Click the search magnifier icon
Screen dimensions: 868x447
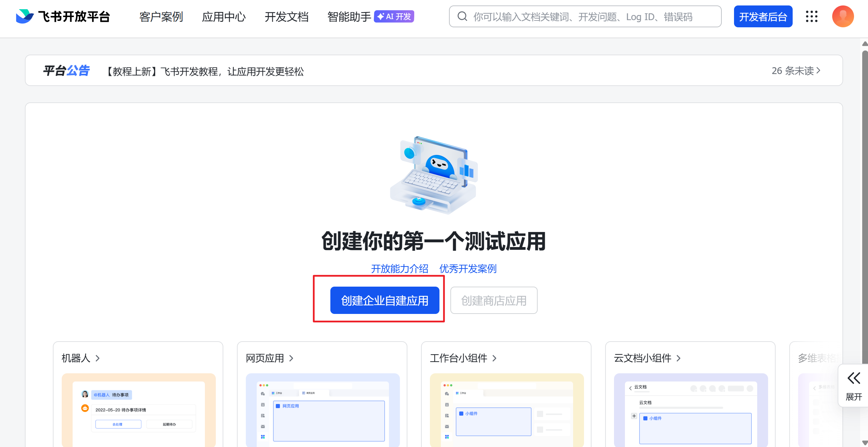tap(462, 16)
